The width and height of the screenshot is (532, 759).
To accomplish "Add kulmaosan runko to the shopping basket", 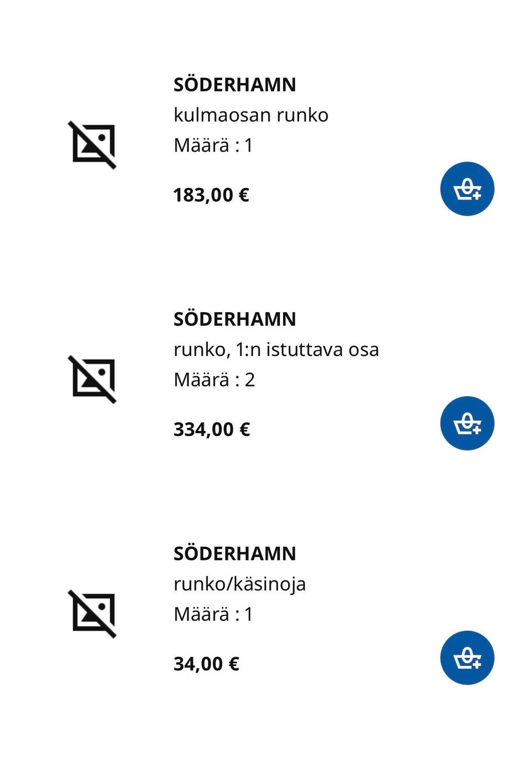I will pos(467,189).
